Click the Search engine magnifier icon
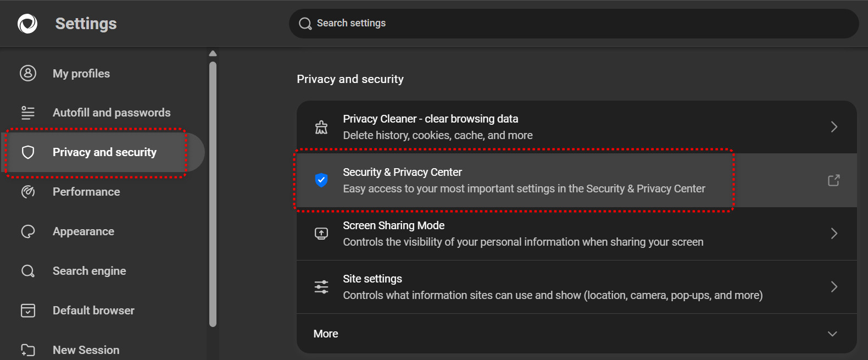 [28, 271]
